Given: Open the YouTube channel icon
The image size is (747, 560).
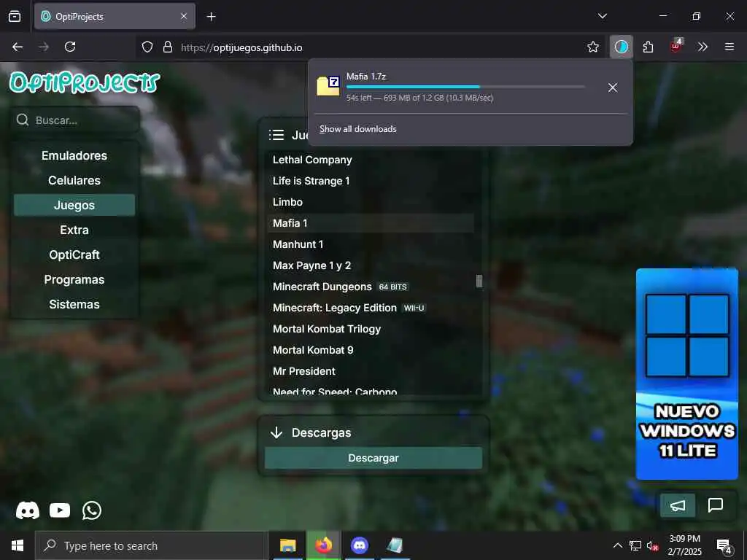Looking at the screenshot, I should point(60,510).
